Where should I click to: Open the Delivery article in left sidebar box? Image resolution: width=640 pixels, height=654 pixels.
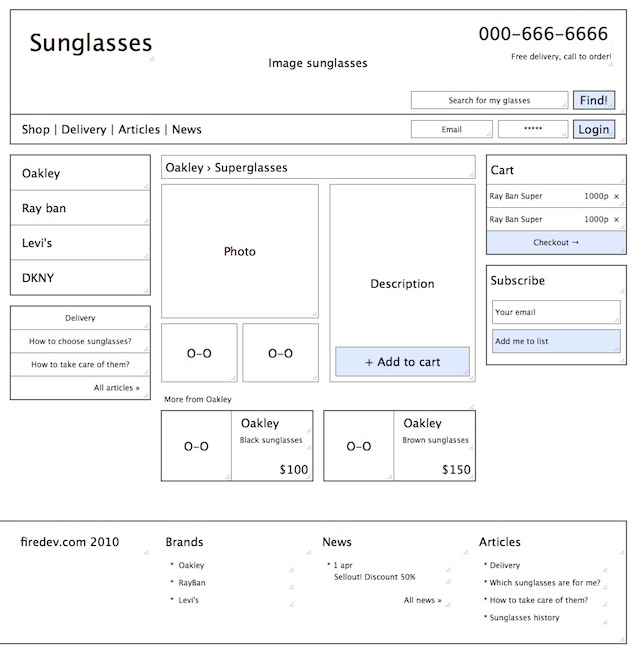point(80,318)
